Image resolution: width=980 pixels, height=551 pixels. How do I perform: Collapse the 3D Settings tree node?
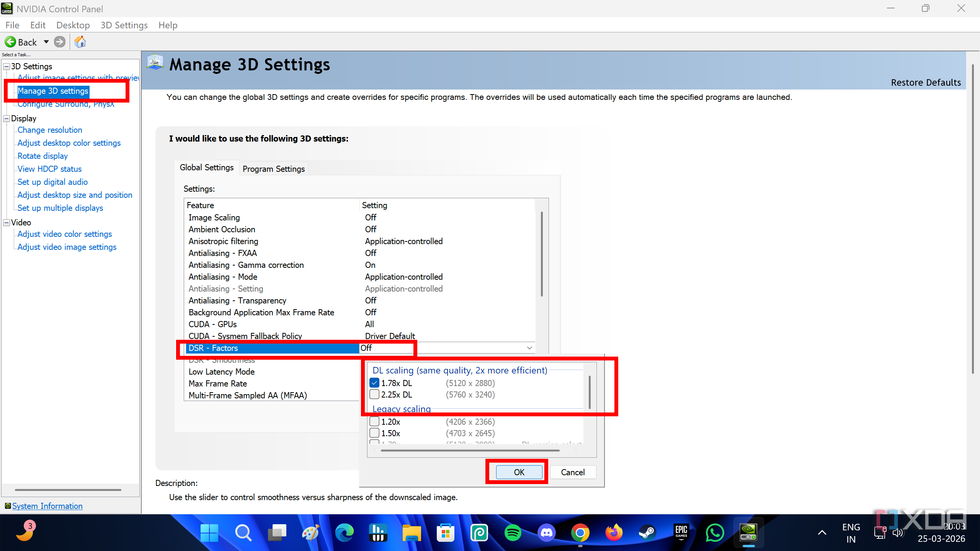point(7,67)
